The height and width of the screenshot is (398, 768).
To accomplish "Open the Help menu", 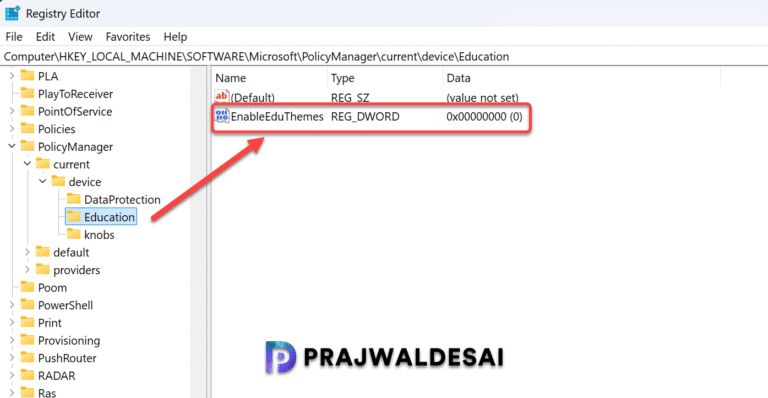I will (x=175, y=37).
